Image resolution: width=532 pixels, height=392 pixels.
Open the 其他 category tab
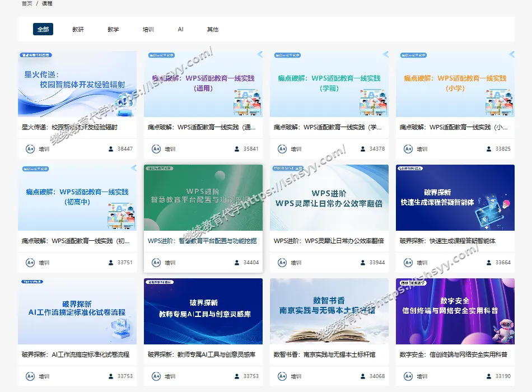(213, 30)
